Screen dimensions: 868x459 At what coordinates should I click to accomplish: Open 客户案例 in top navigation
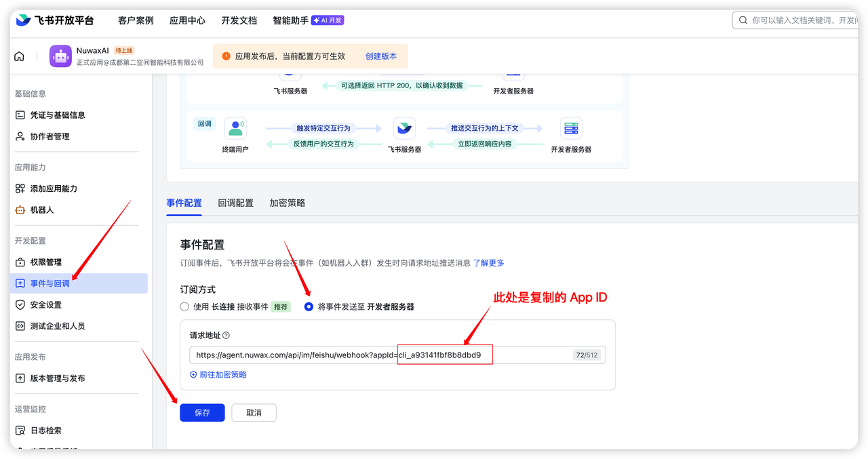click(136, 20)
